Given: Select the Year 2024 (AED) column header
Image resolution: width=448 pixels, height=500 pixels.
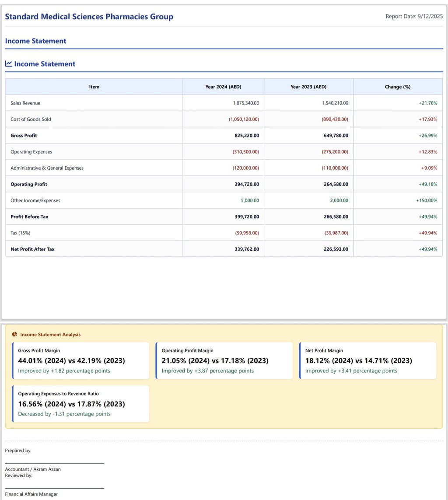Looking at the screenshot, I should point(223,87).
